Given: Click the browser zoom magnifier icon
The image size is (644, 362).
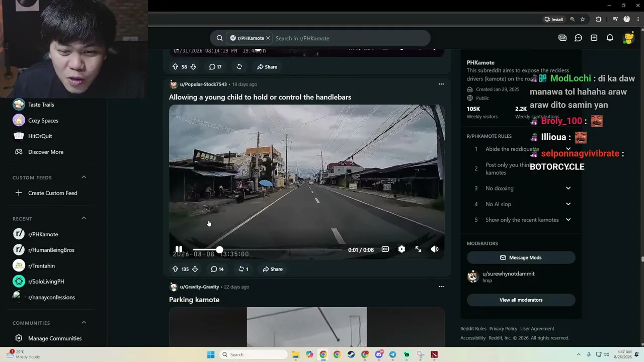Looking at the screenshot, I should pos(572,19).
